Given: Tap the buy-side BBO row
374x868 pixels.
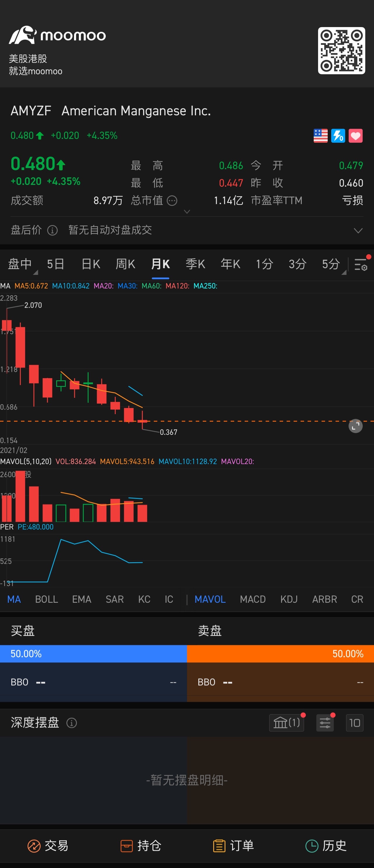Looking at the screenshot, I should 93,682.
